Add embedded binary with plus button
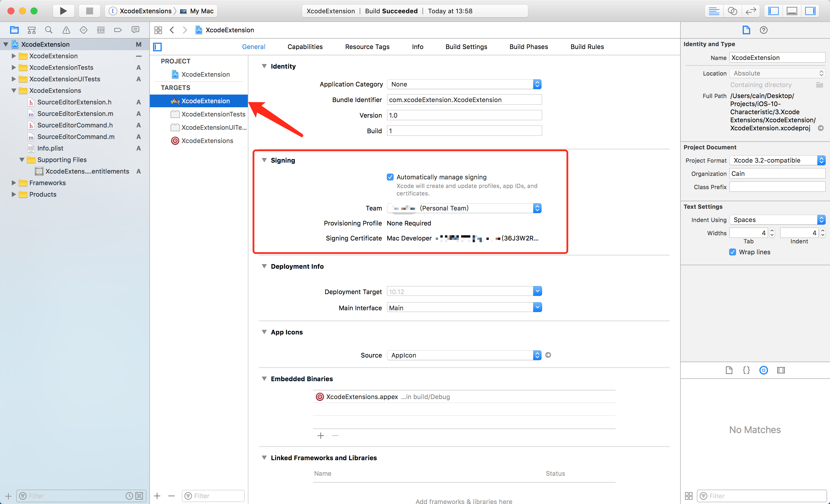The height and width of the screenshot is (504, 830). click(x=321, y=436)
